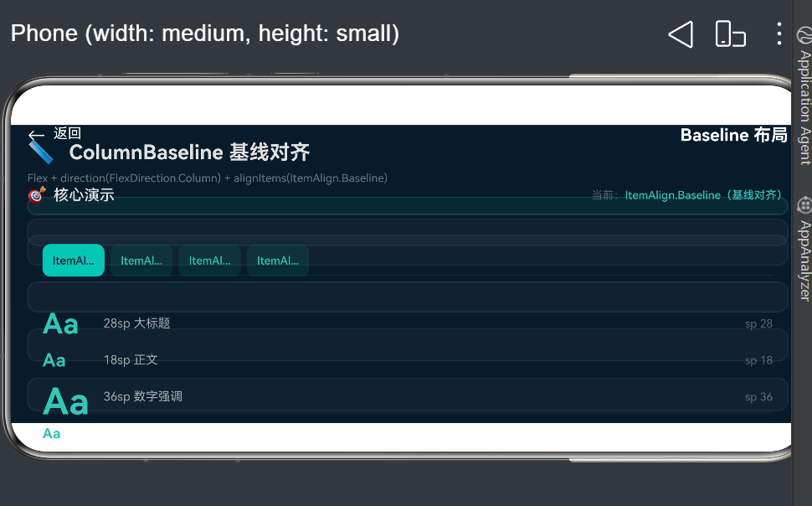Viewport: 812px width, 506px height.
Task: Click the 28sp 大标题 label
Action: 136,323
